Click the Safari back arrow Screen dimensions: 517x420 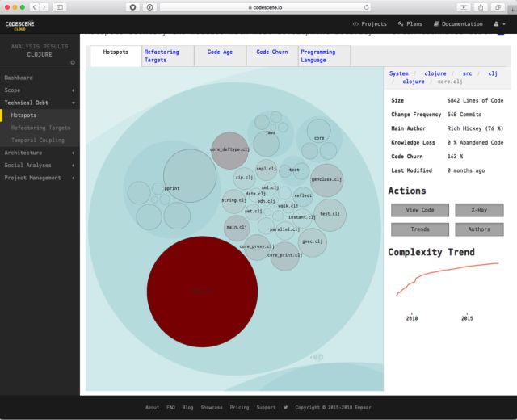coord(35,7)
